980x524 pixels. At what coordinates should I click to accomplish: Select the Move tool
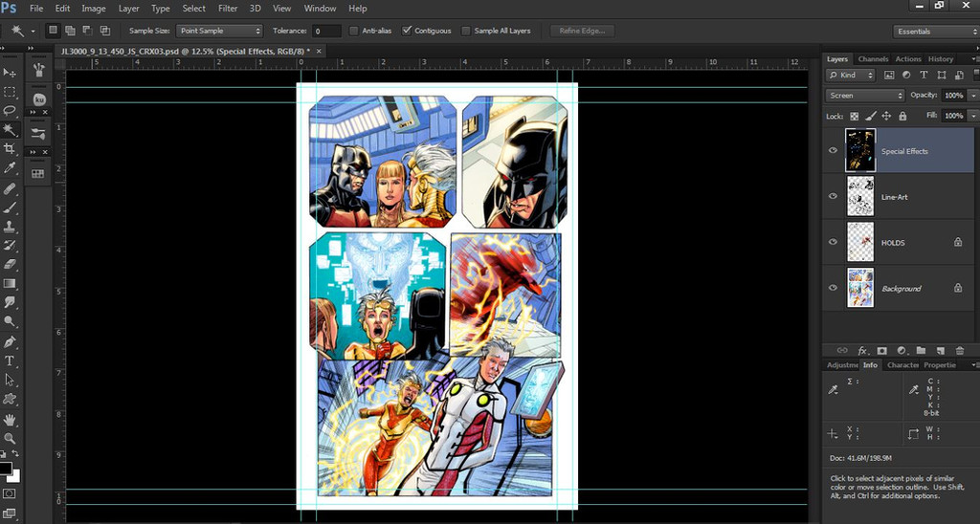10,73
